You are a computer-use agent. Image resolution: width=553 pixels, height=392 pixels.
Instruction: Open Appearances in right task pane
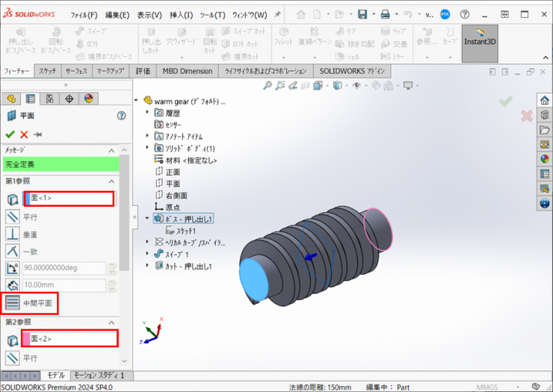point(544,158)
